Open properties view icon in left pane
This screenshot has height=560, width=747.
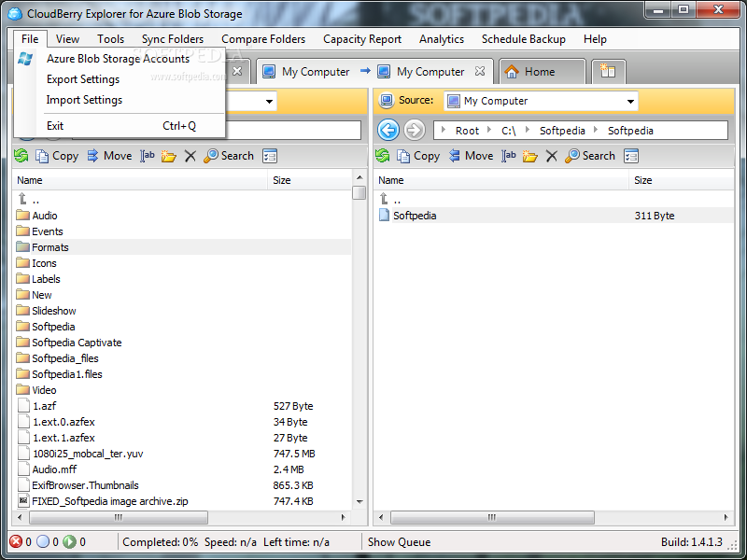[270, 156]
